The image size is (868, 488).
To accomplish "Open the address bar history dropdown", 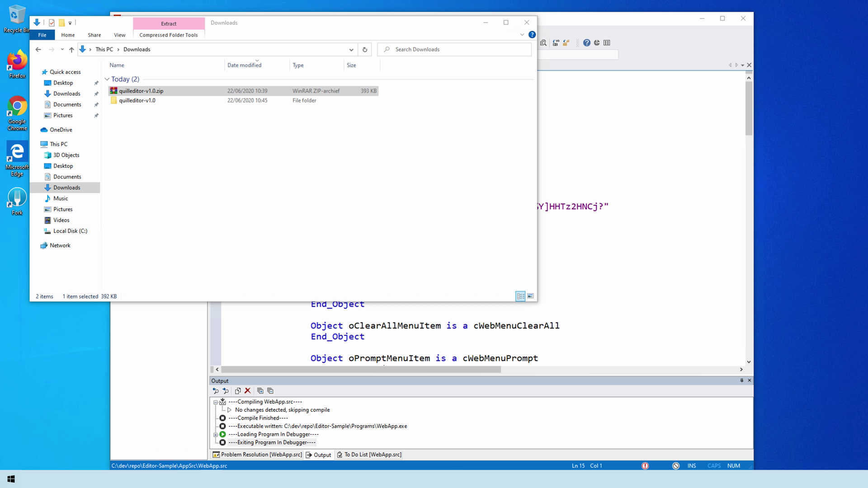I will point(351,50).
